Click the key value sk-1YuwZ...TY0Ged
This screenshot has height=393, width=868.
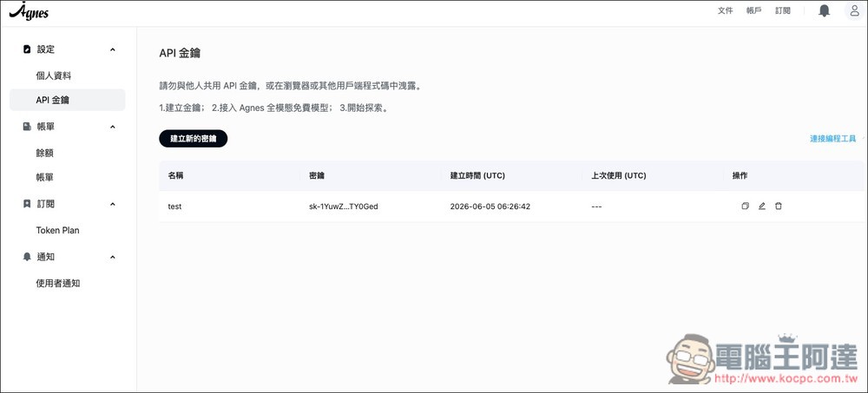pos(343,206)
